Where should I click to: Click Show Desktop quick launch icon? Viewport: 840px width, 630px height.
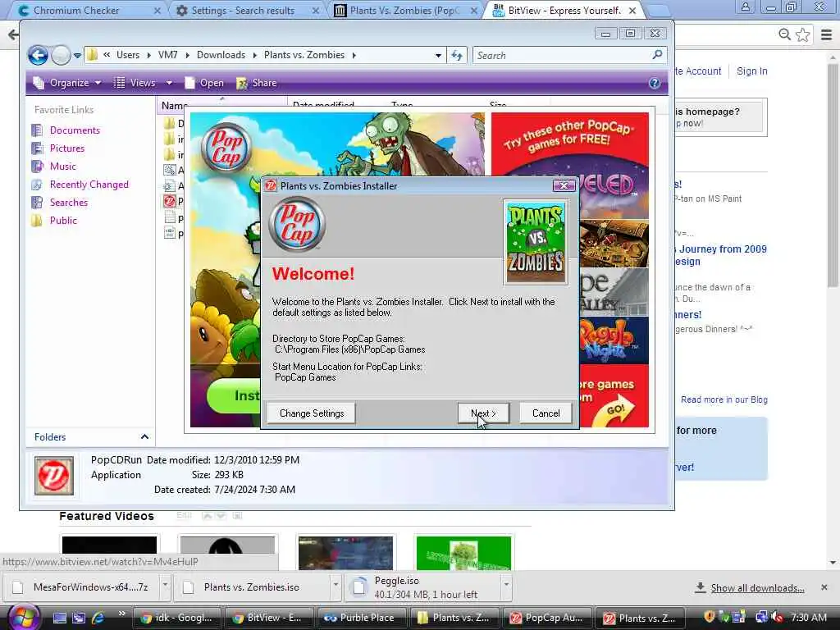pos(59,618)
